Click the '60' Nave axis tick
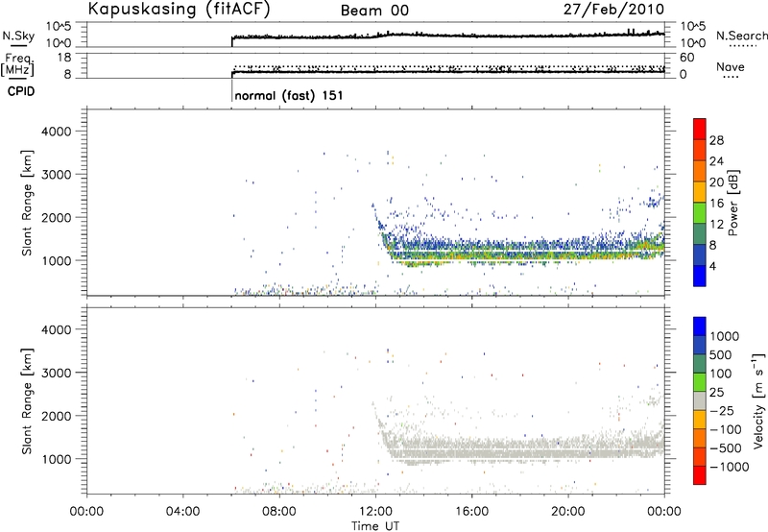This screenshot has height=532, width=768. (686, 58)
